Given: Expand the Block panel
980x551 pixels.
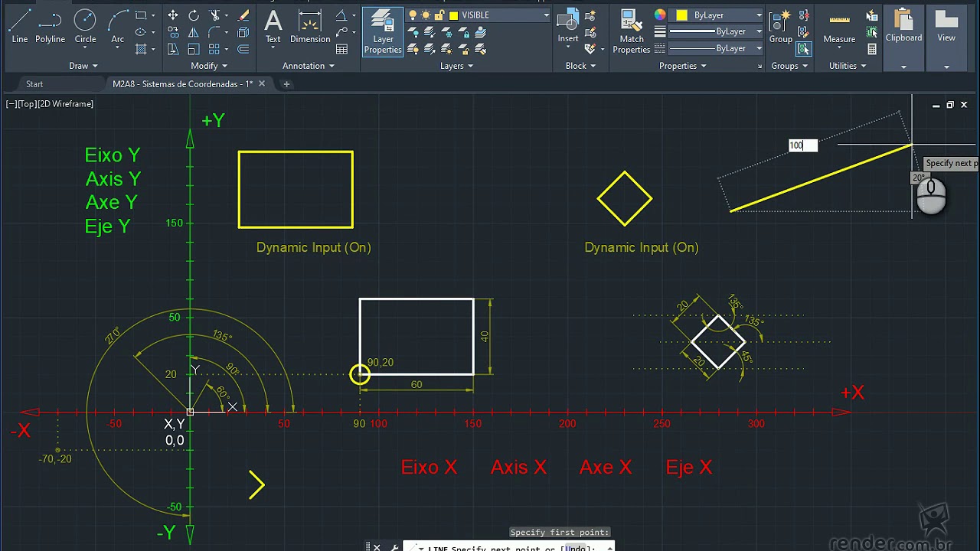Looking at the screenshot, I should coord(580,66).
